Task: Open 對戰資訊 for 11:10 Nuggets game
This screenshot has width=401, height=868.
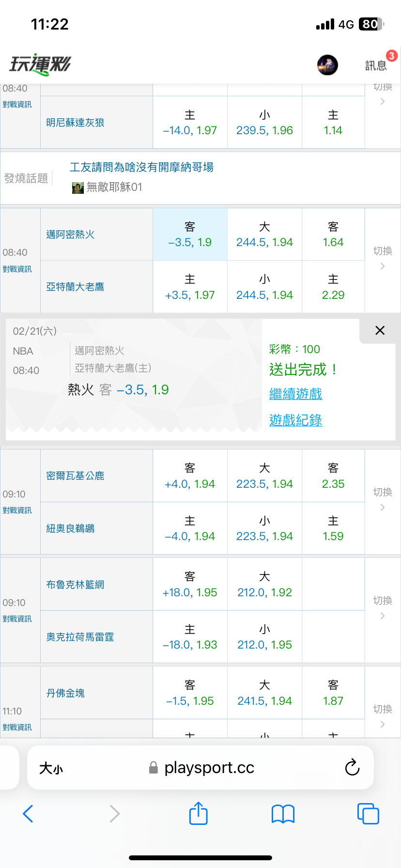Action: 17,727
